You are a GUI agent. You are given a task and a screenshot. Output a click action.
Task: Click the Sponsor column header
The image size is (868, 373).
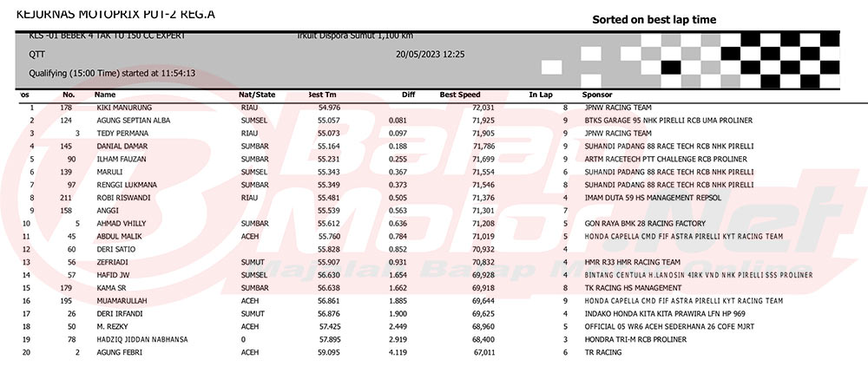(x=597, y=95)
